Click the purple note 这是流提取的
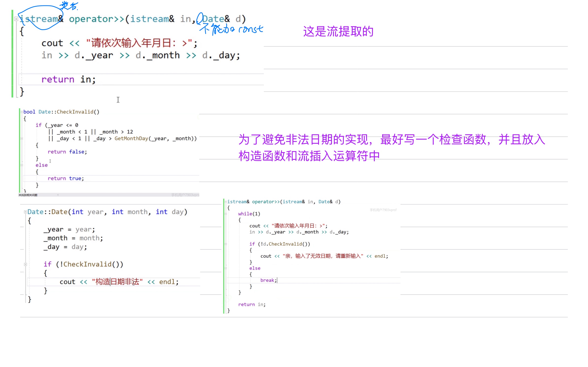The height and width of the screenshot is (367, 588). (338, 32)
